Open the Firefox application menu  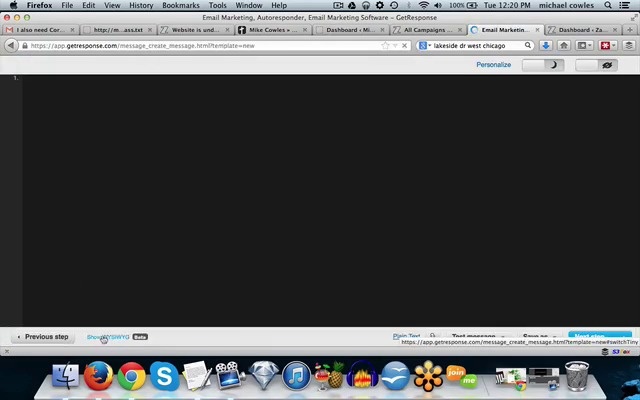click(x=40, y=5)
